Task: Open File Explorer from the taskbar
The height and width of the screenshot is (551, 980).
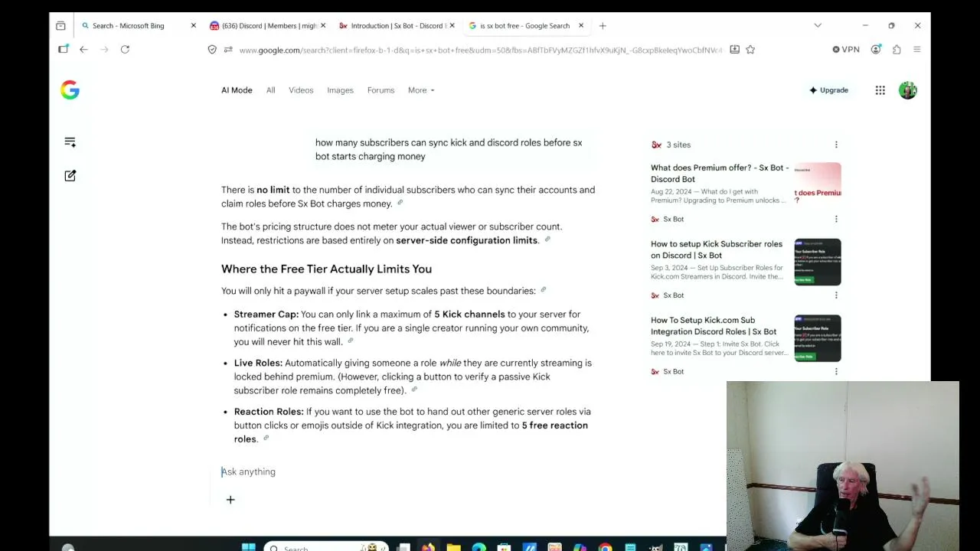Action: coord(453,546)
